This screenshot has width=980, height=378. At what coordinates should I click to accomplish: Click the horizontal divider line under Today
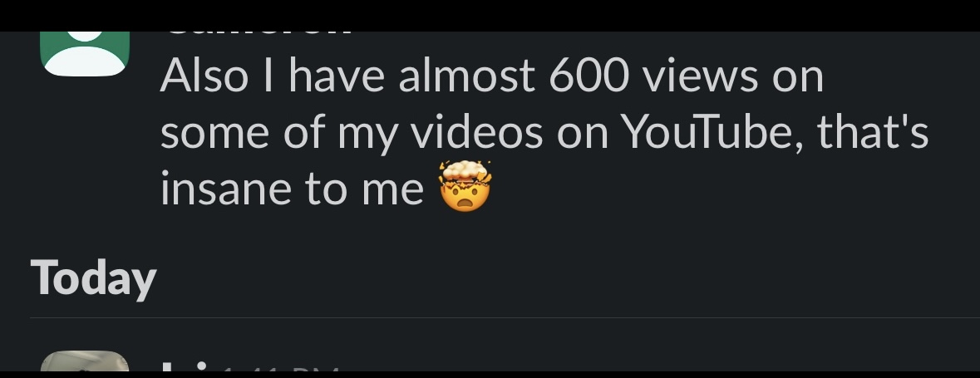(x=499, y=317)
